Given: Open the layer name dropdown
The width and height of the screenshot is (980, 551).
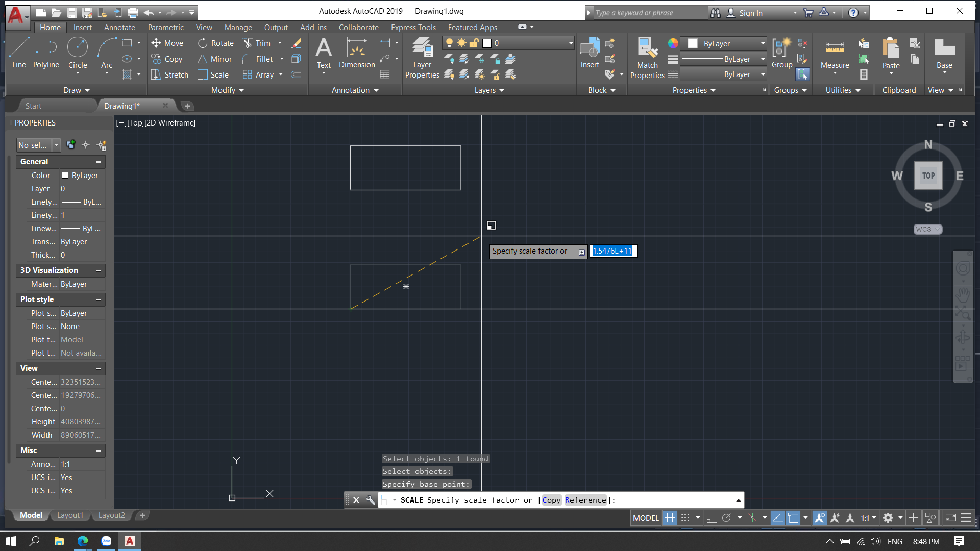Looking at the screenshot, I should coord(571,43).
